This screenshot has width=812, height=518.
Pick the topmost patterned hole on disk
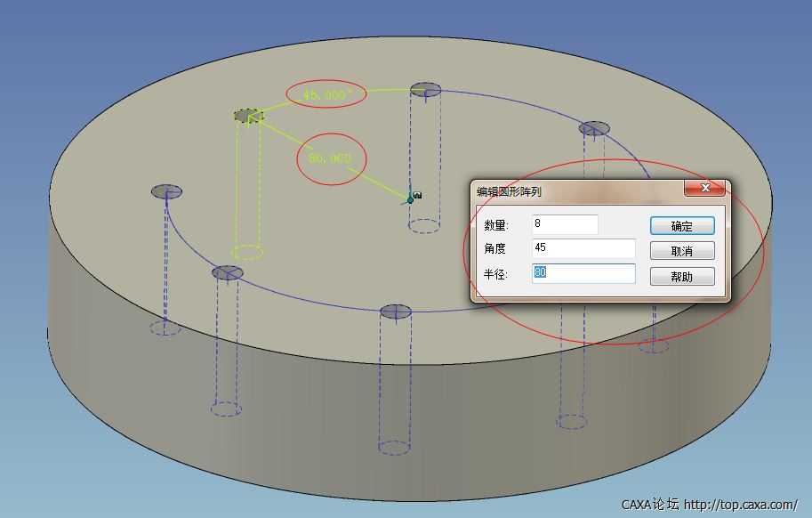[426, 88]
